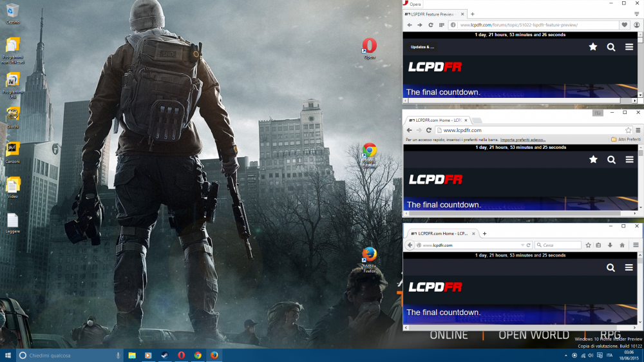
Task: Select the Giochi desktop folder
Action: point(12,119)
